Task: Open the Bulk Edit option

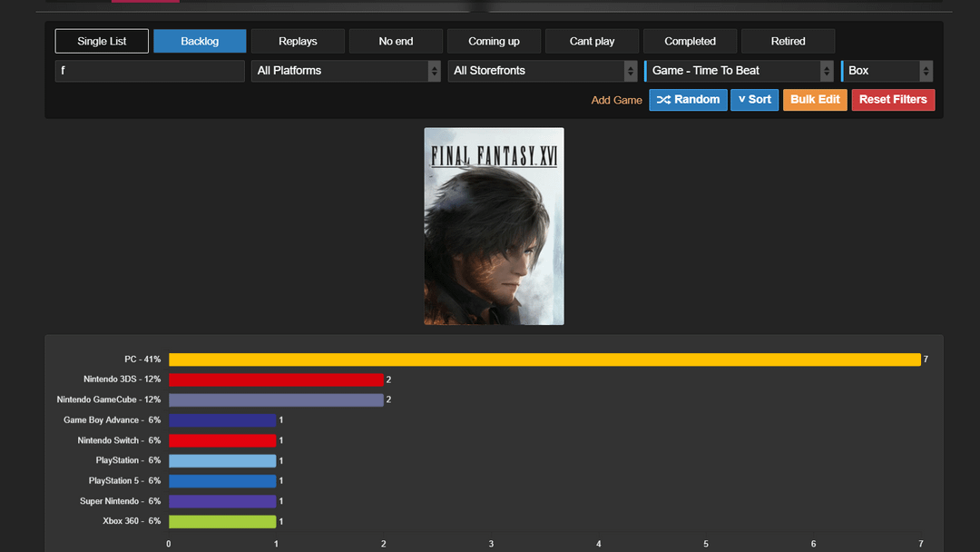Action: coord(815,100)
